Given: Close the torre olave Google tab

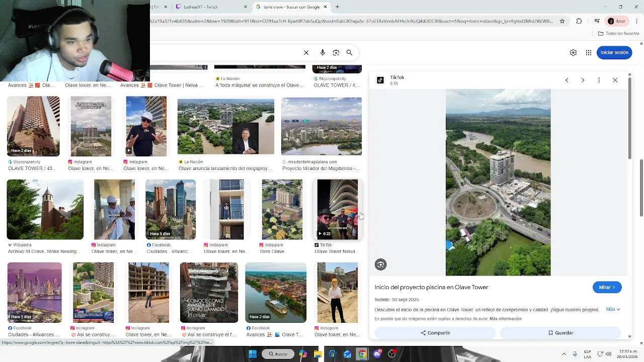Looking at the screenshot, I should (x=325, y=7).
